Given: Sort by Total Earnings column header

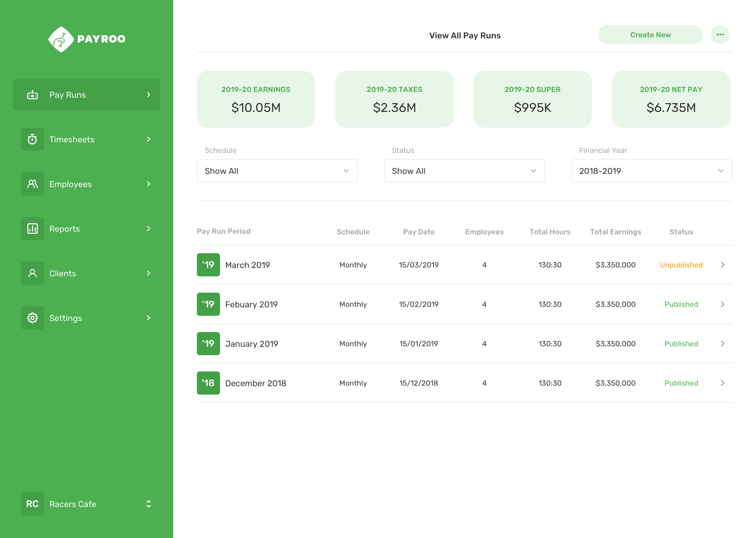Looking at the screenshot, I should click(616, 232).
